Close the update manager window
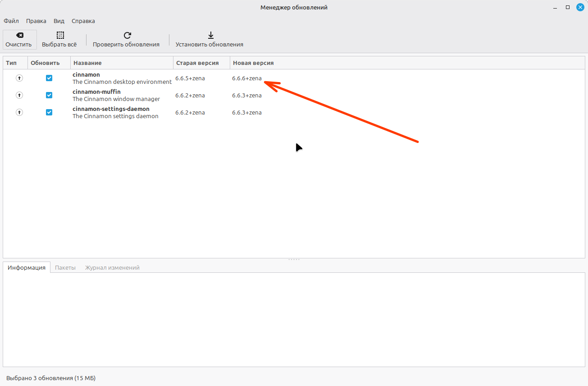Image resolution: width=588 pixels, height=386 pixels. tap(580, 7)
